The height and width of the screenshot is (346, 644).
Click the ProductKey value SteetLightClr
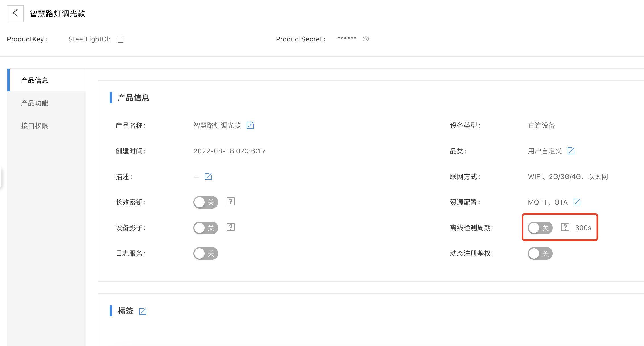90,39
